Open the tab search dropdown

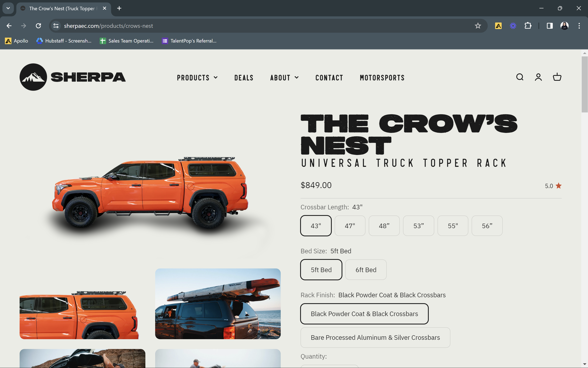[x=8, y=8]
